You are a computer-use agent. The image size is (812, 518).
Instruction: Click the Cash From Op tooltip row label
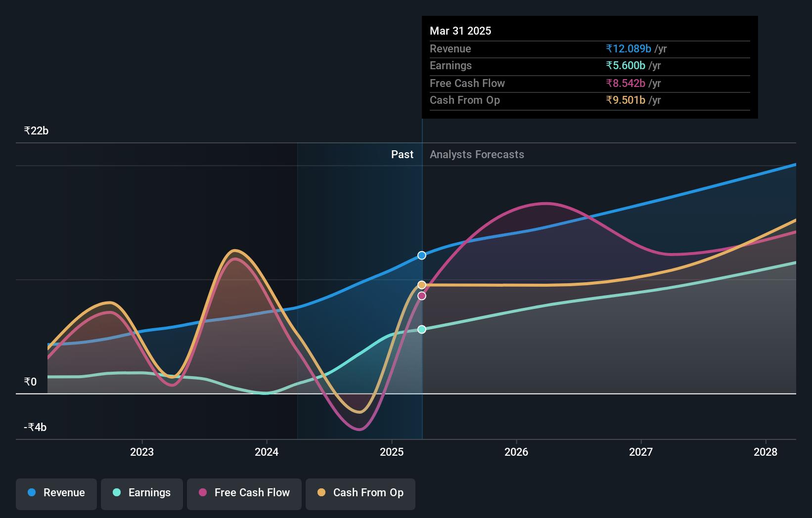[465, 100]
